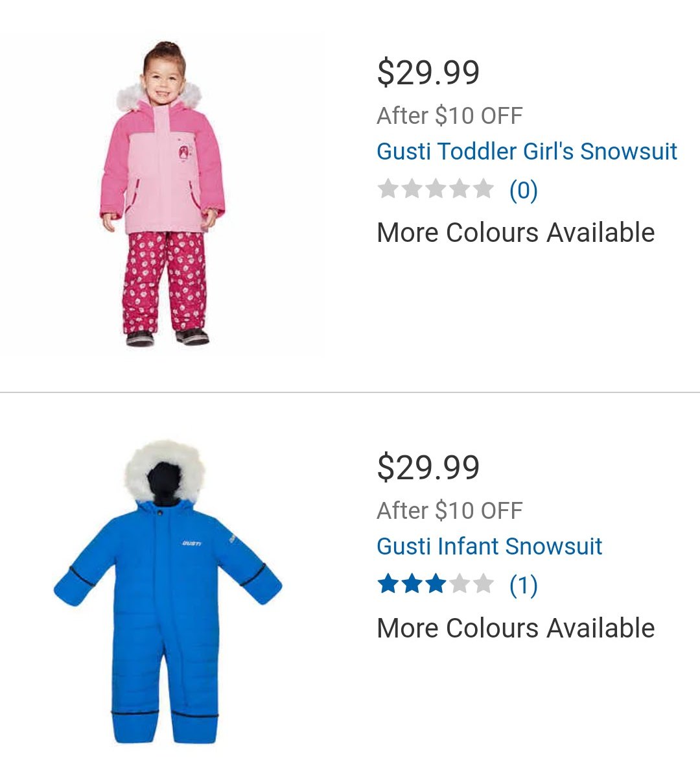Select the pink toddler snowsuit product photo
The height and width of the screenshot is (775, 700).
[x=163, y=194]
